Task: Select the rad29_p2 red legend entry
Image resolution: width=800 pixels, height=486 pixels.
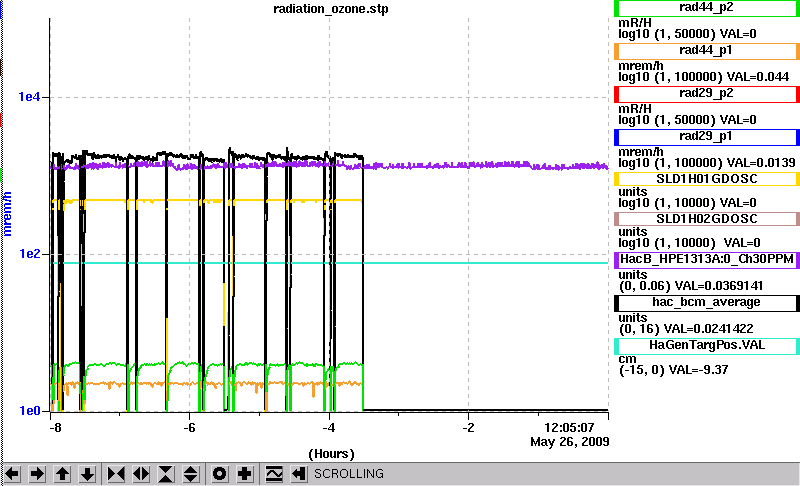Action: tap(707, 94)
